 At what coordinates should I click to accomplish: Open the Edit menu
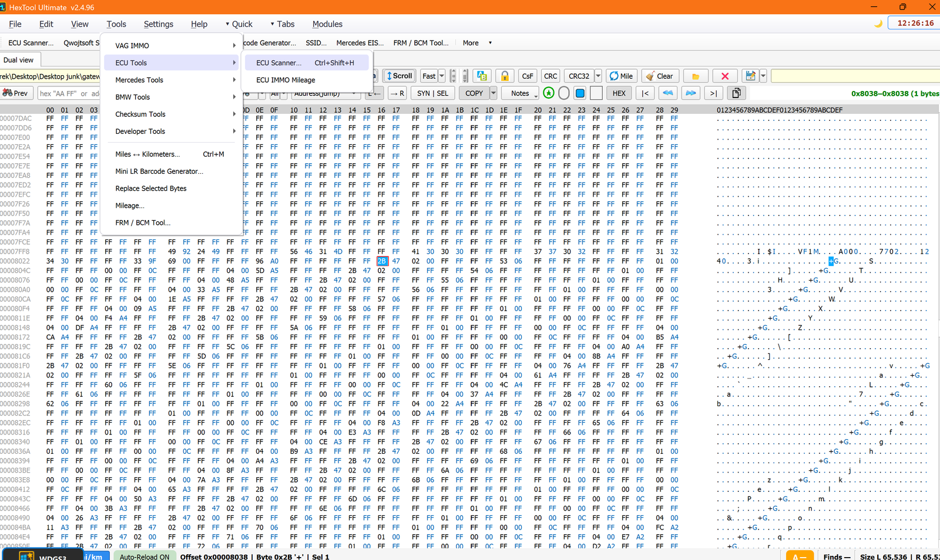pyautogui.click(x=46, y=24)
